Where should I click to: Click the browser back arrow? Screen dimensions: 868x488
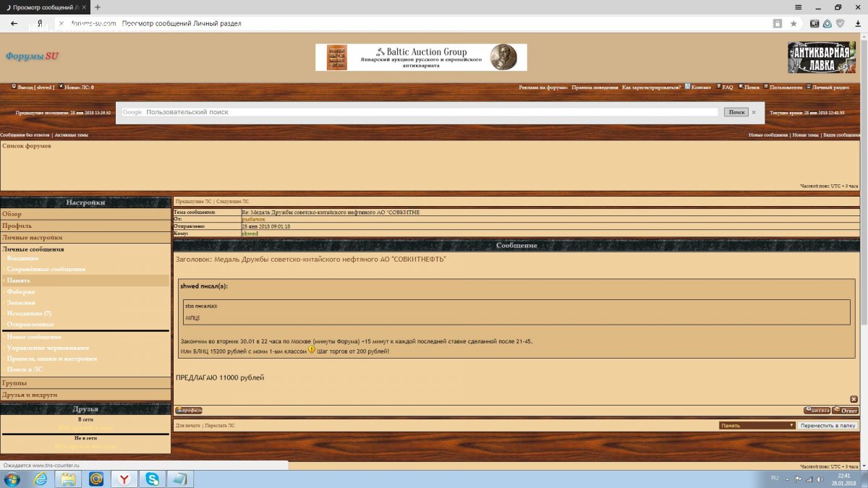tap(14, 24)
